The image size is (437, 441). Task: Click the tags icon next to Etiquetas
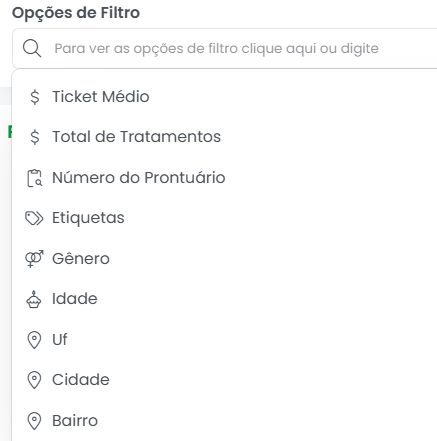(34, 218)
